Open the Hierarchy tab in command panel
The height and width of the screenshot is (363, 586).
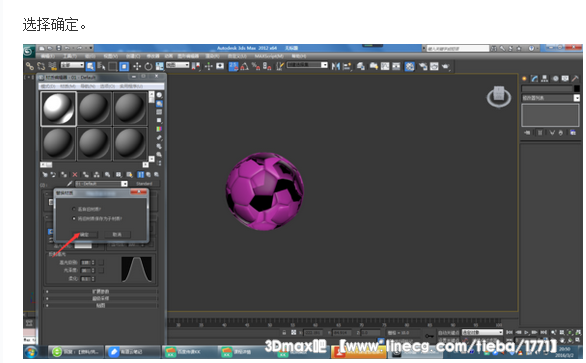(x=545, y=79)
